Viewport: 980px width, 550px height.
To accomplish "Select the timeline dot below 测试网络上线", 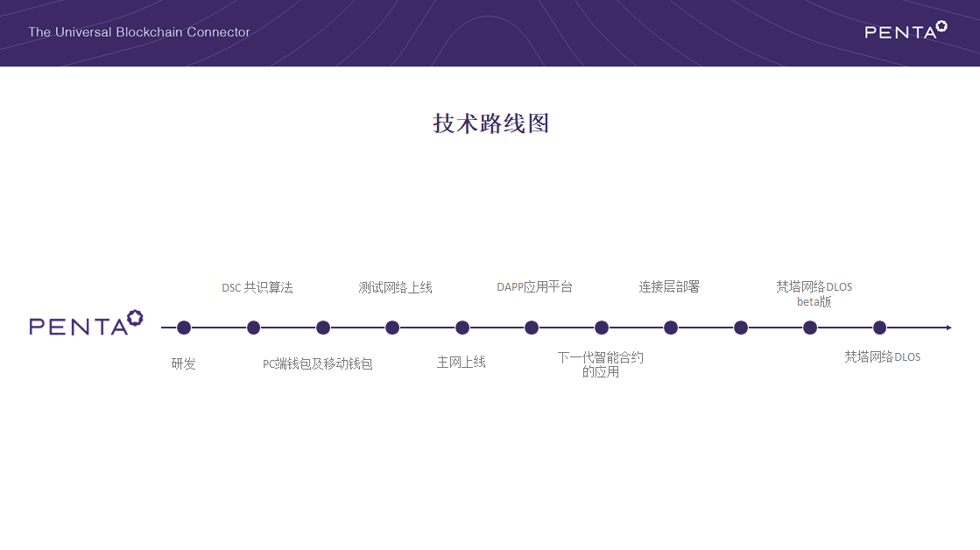I will (392, 328).
